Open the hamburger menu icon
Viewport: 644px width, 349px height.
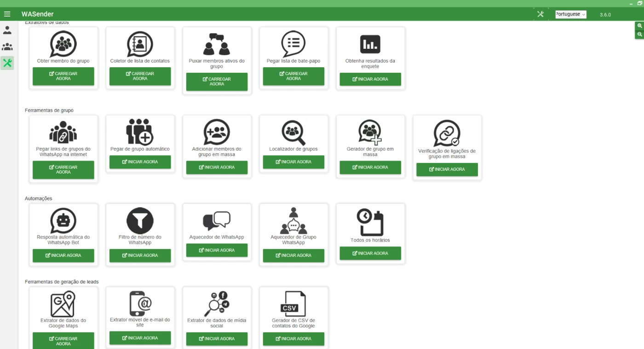click(x=7, y=14)
